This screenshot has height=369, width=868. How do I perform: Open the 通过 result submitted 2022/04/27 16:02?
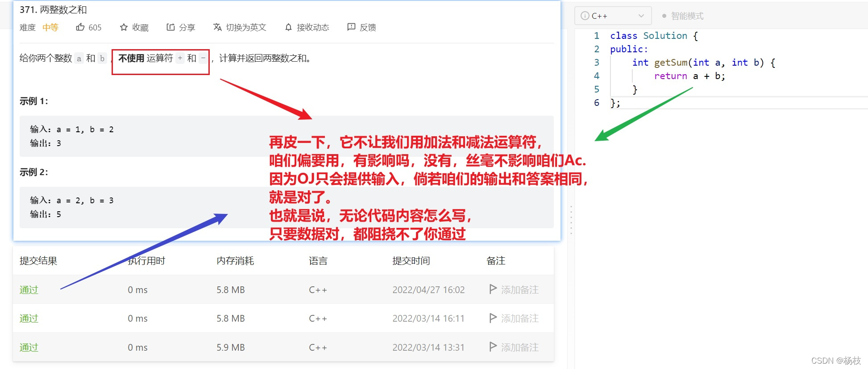tap(29, 290)
